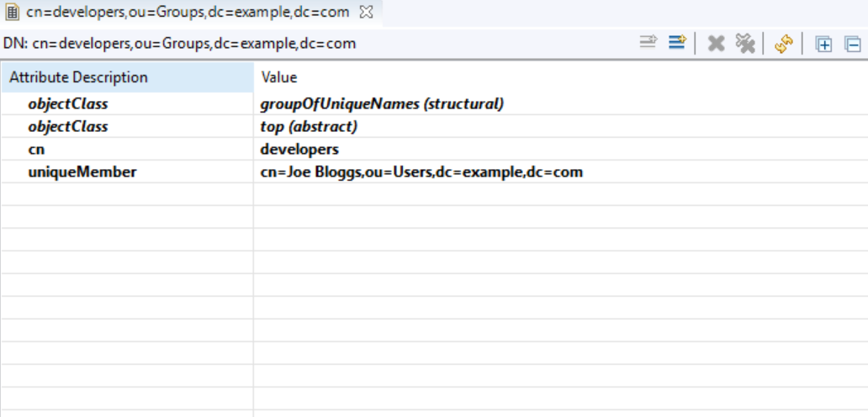Click the Expand All icon
Viewport: 868px width, 417px height.
pyautogui.click(x=824, y=45)
